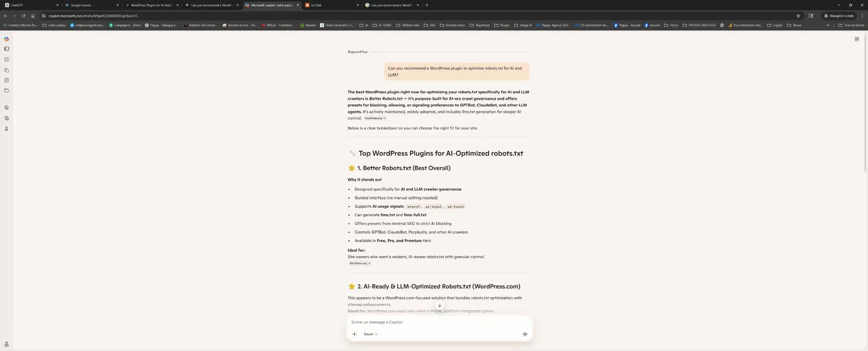The image size is (868, 351).
Task: Click the "Aujourd'hui" date label
Action: (x=358, y=52)
